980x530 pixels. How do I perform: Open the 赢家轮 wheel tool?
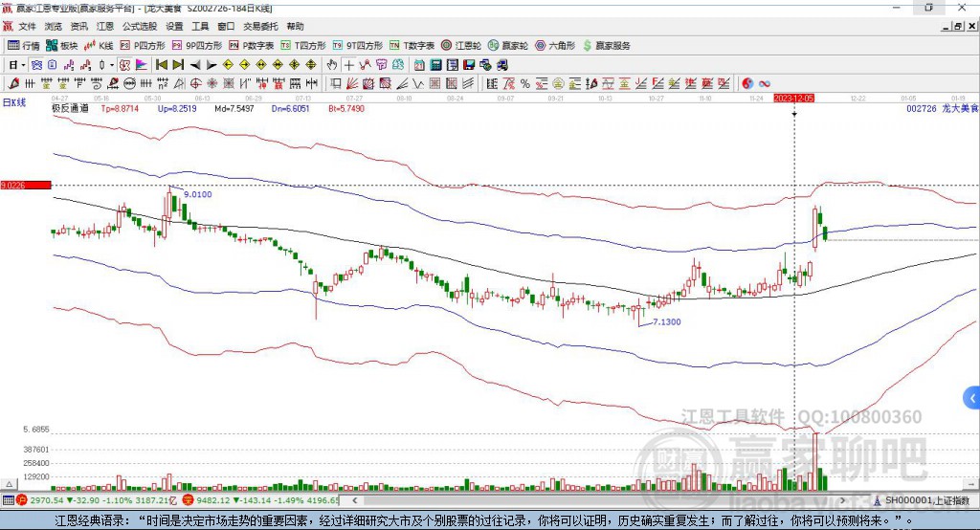[507, 46]
